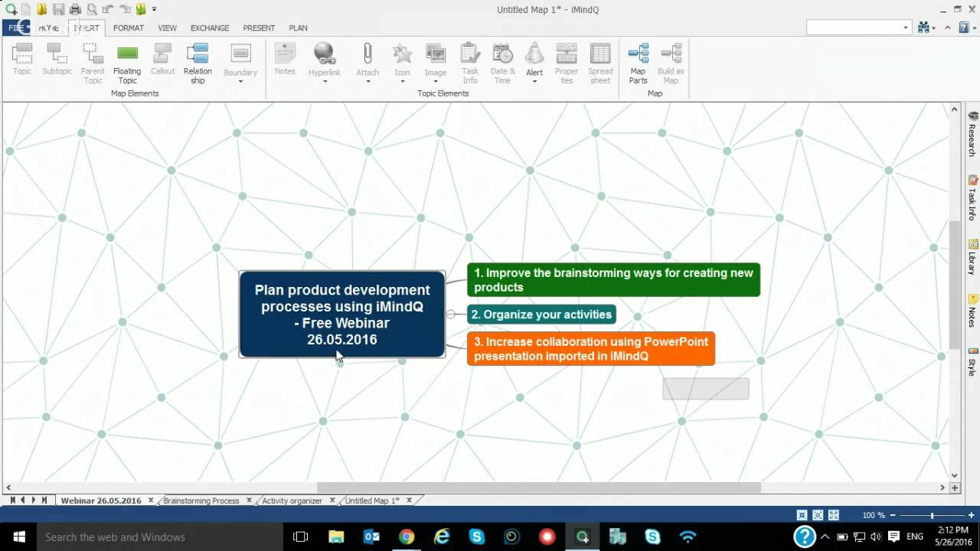Redo the last action
Screen dimensions: 980x551
125,9
